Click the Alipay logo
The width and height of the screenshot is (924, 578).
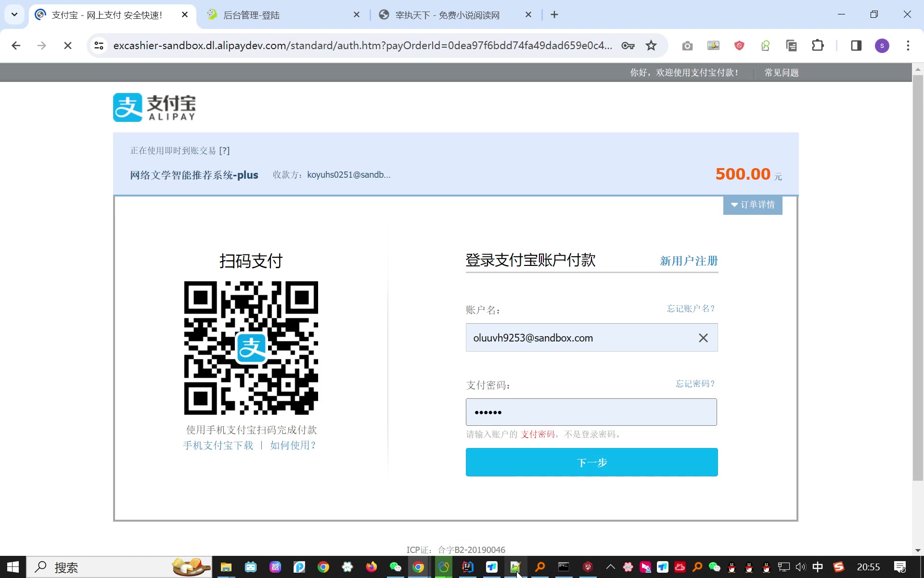click(x=154, y=107)
